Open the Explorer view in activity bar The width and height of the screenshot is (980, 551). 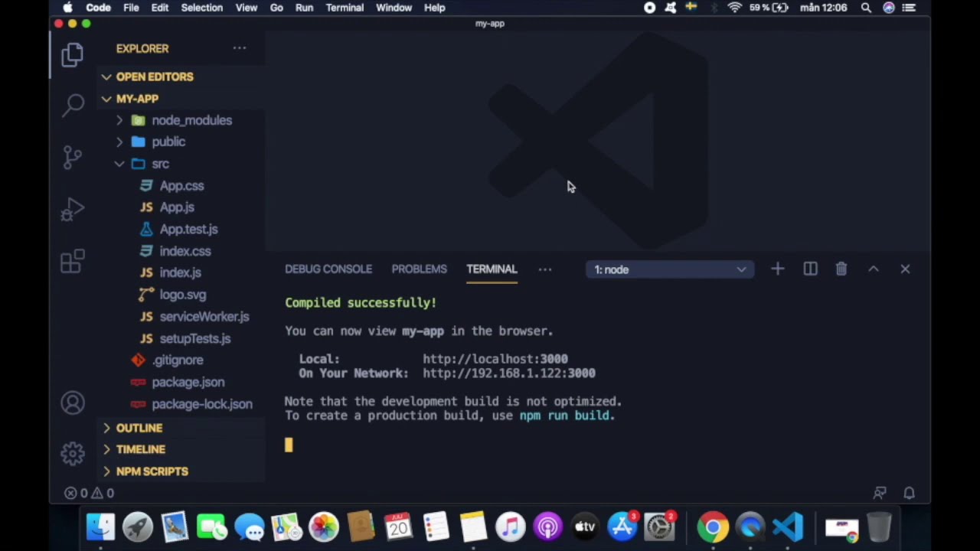coord(73,54)
